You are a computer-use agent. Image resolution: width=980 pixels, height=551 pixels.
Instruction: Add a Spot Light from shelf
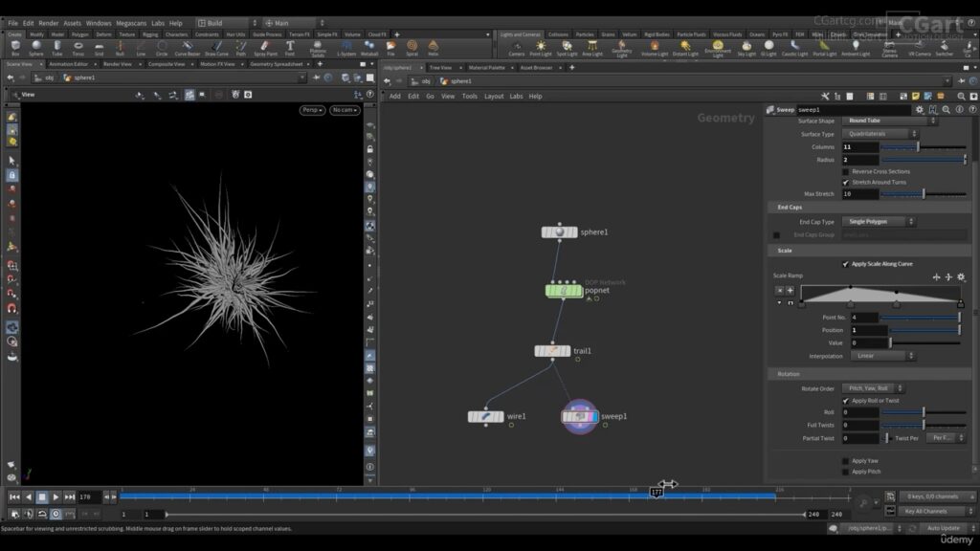[x=567, y=49]
